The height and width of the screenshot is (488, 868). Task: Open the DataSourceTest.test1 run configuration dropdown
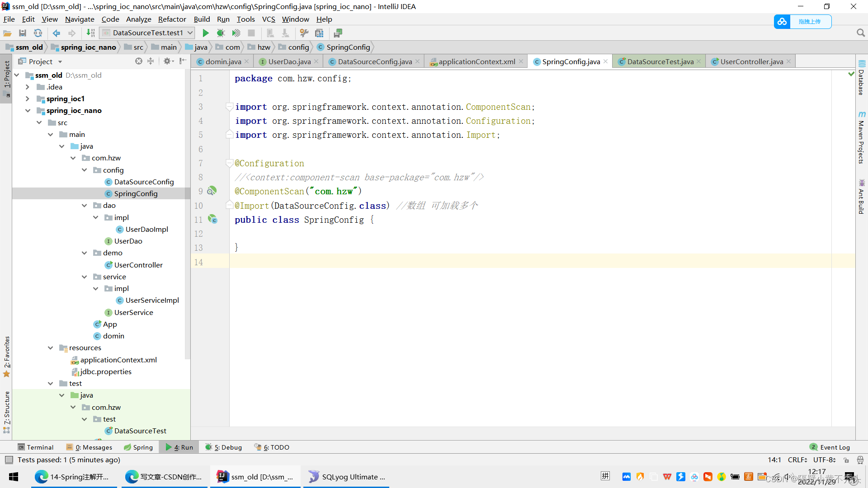tap(148, 33)
